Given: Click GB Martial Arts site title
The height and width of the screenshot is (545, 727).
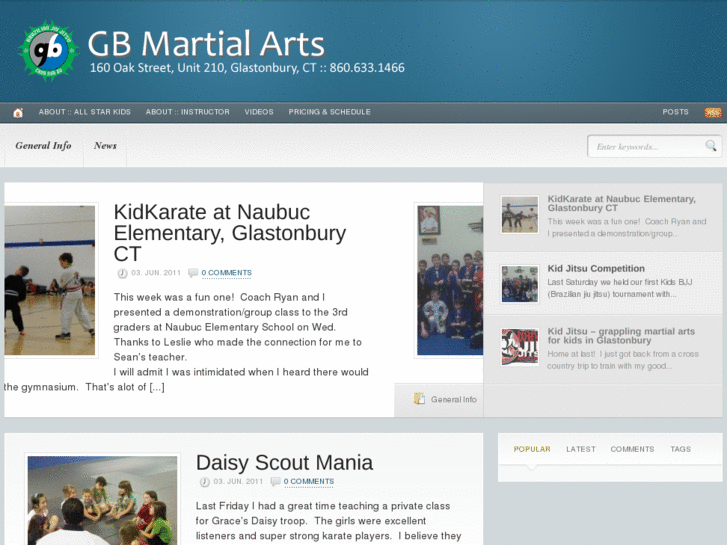Looking at the screenshot, I should coord(206,44).
